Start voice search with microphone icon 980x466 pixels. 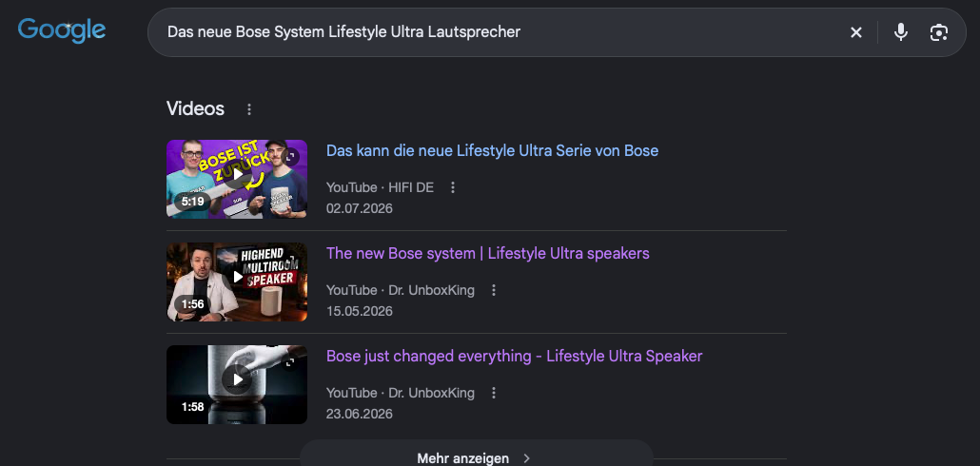tap(900, 31)
